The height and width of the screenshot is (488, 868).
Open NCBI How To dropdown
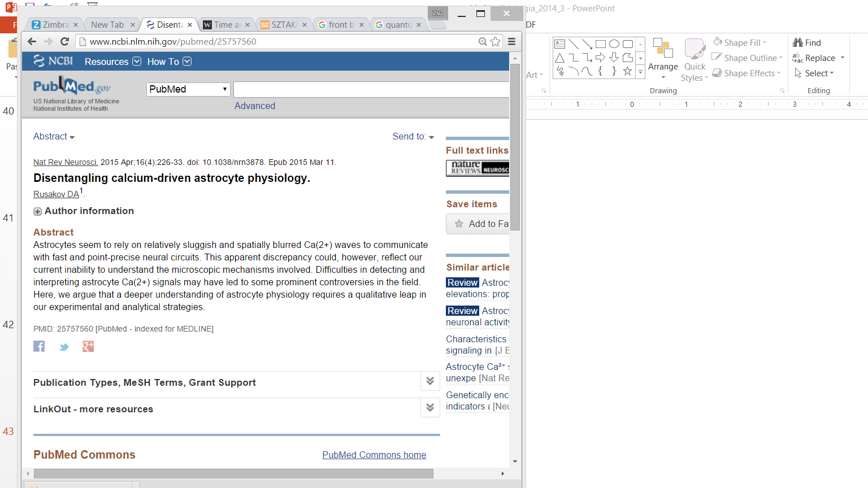click(x=169, y=62)
